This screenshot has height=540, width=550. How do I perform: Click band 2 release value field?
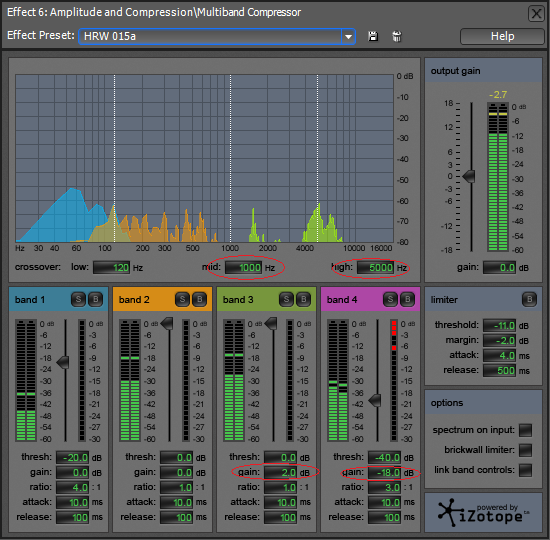pos(176,518)
